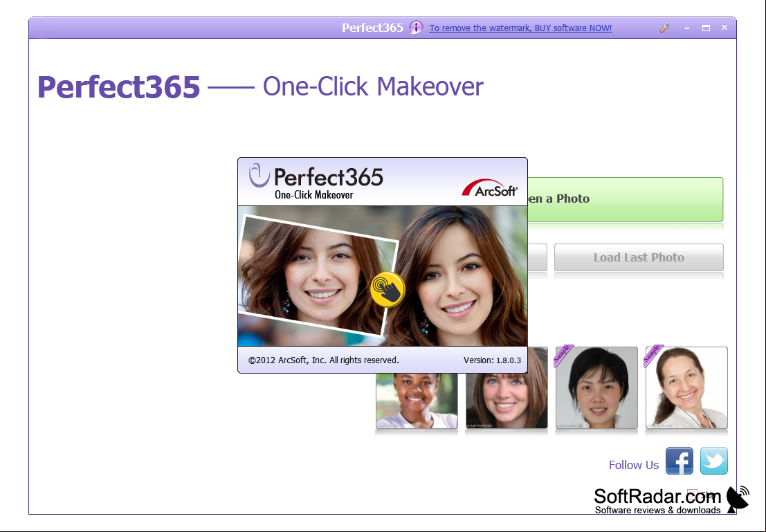Open the Facebook page icon
This screenshot has width=766, height=532.
679,461
